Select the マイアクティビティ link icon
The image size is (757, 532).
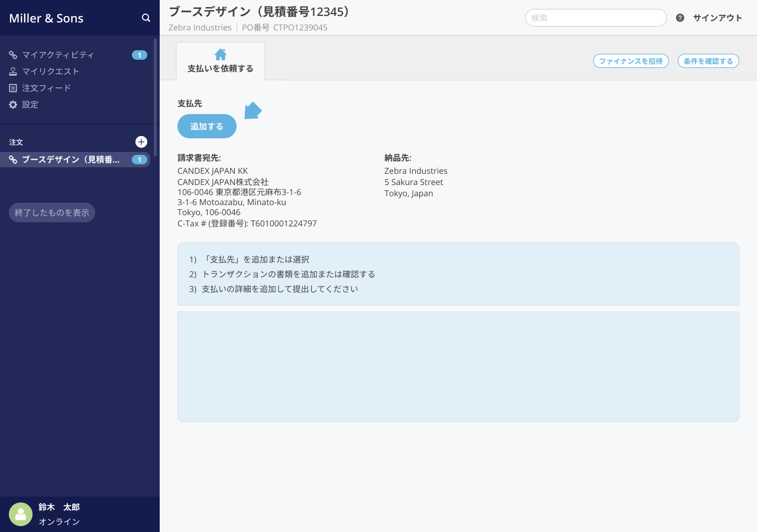(x=13, y=54)
